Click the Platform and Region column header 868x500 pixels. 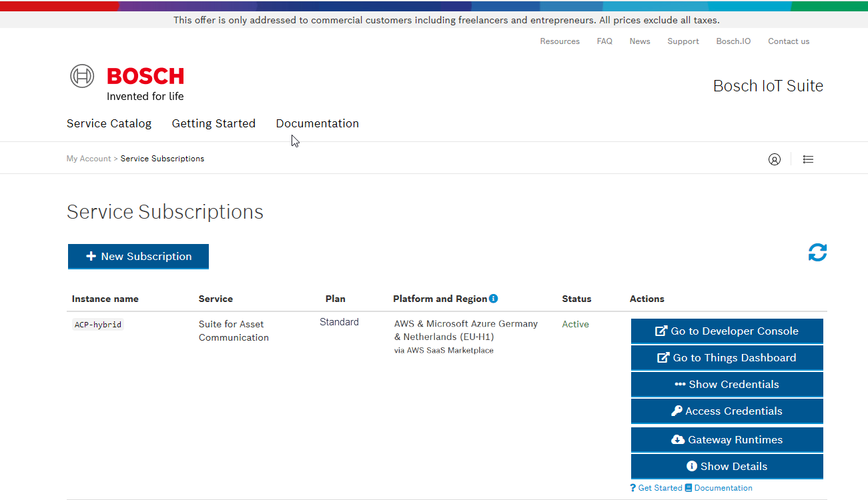click(x=440, y=299)
